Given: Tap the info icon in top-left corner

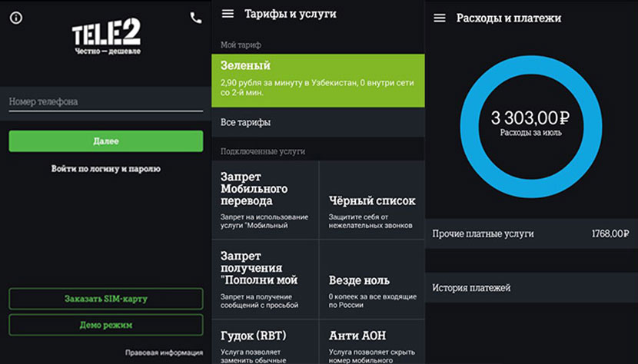Looking at the screenshot, I should pos(16,18).
